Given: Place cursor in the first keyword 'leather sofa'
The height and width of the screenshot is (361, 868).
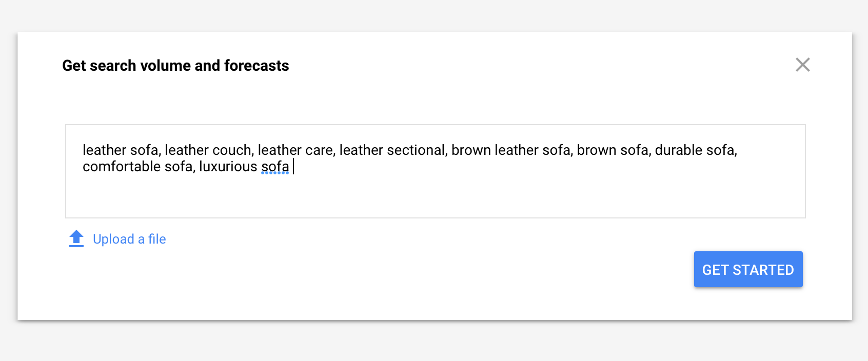Looking at the screenshot, I should 120,150.
